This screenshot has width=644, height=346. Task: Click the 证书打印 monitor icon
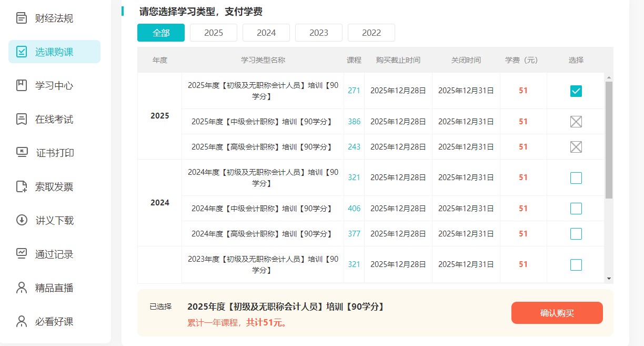[22, 153]
